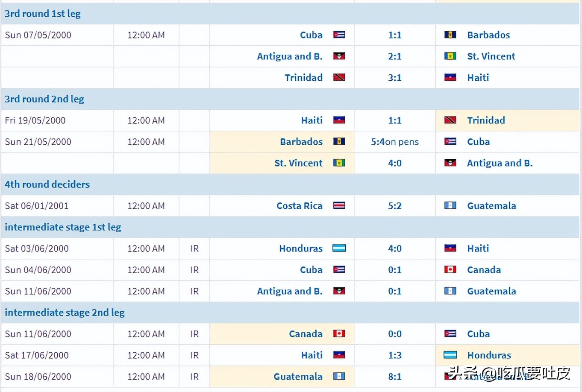Click Guatemala flag in 8:1 match
582x392 pixels.
click(339, 376)
